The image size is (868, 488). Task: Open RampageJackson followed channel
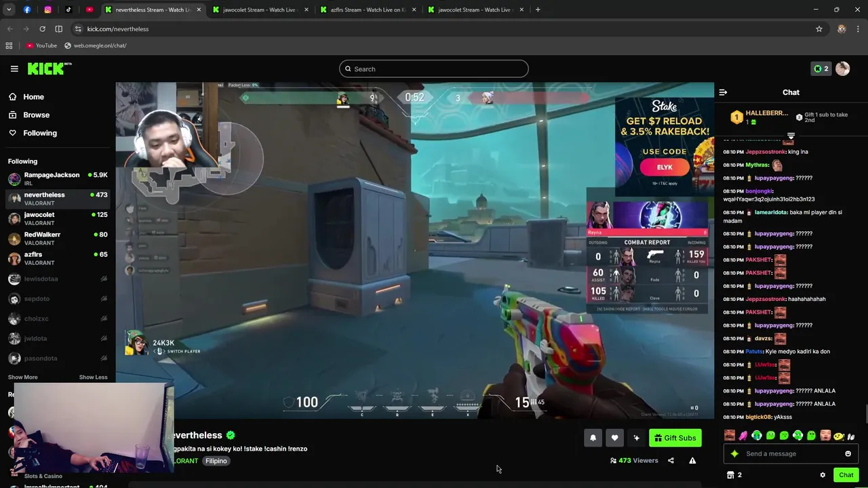click(58, 179)
